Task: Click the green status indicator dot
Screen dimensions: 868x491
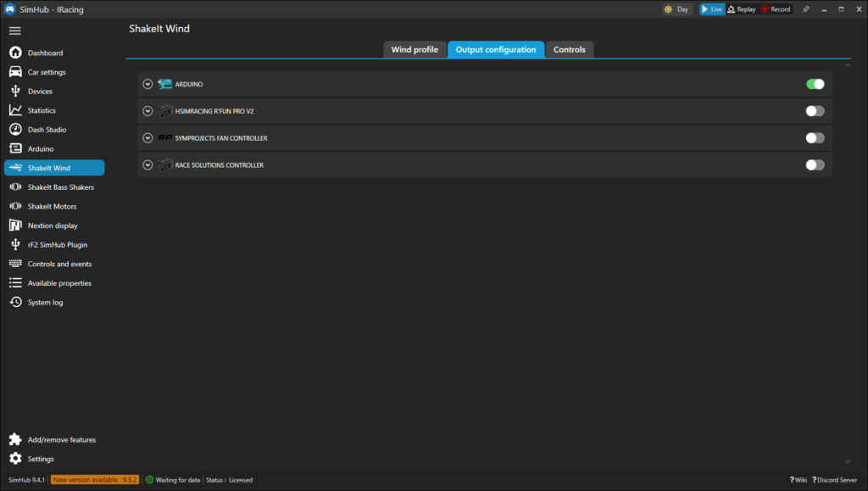Action: [x=149, y=480]
